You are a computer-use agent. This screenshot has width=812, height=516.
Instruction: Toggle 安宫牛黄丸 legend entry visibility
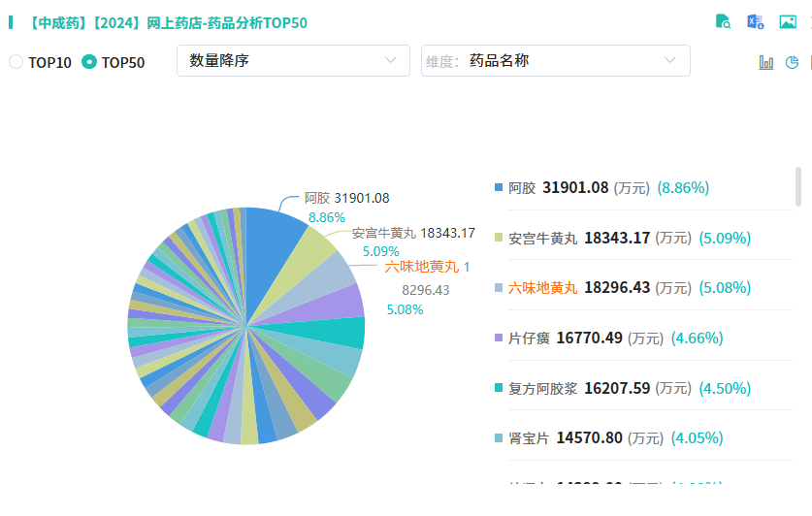coord(542,238)
